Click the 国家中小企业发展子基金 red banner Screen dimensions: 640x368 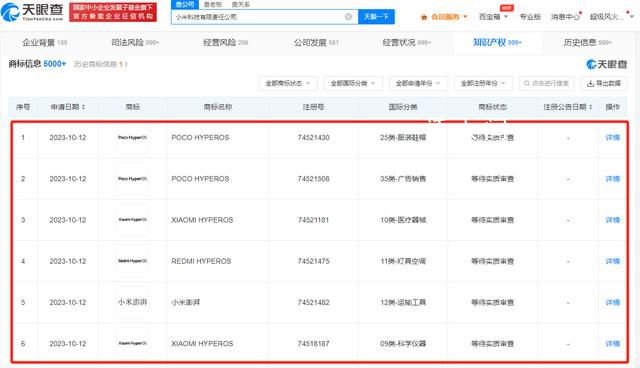(113, 12)
